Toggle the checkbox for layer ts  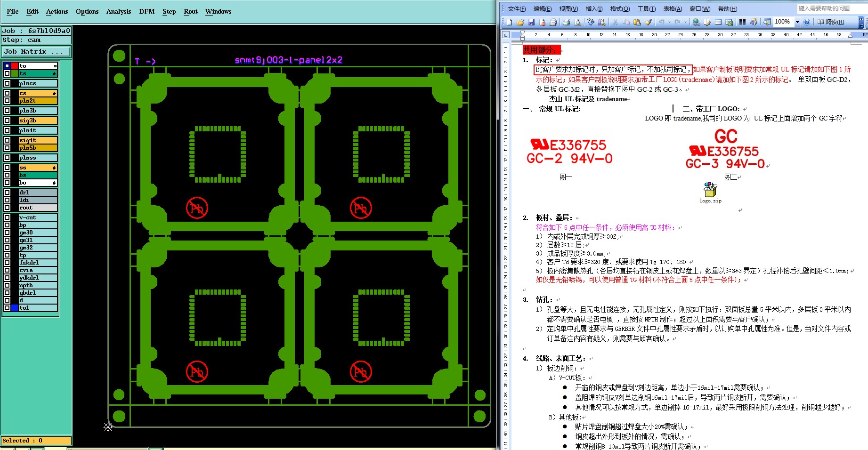pos(7,73)
